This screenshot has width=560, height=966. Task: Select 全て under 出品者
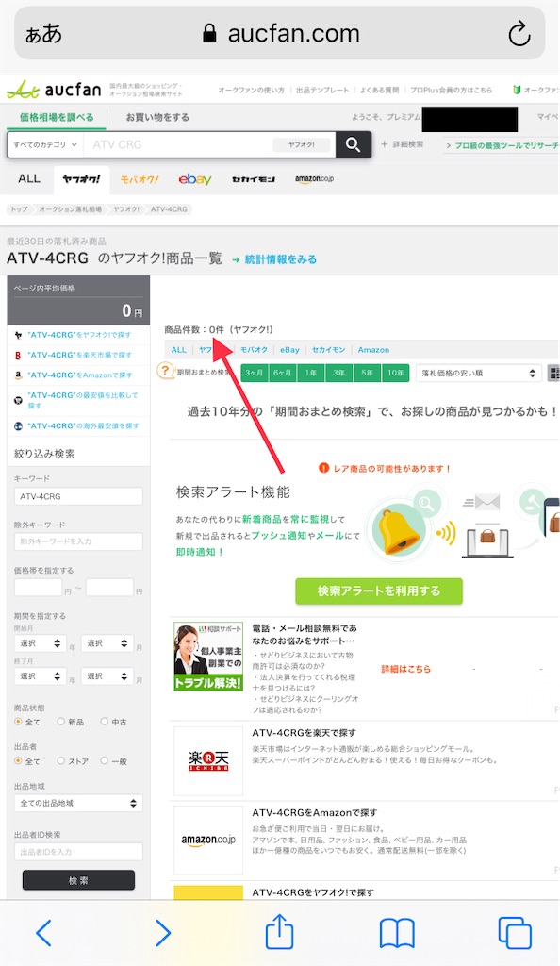point(18,761)
